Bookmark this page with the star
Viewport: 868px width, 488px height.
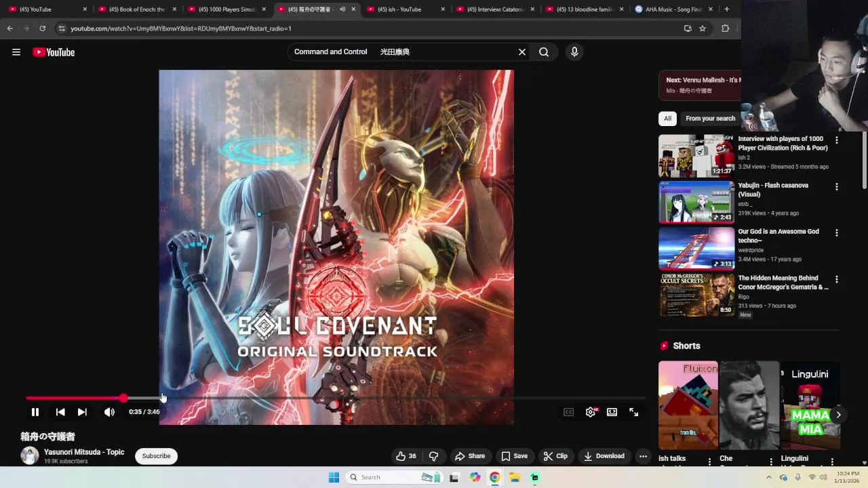point(703,28)
